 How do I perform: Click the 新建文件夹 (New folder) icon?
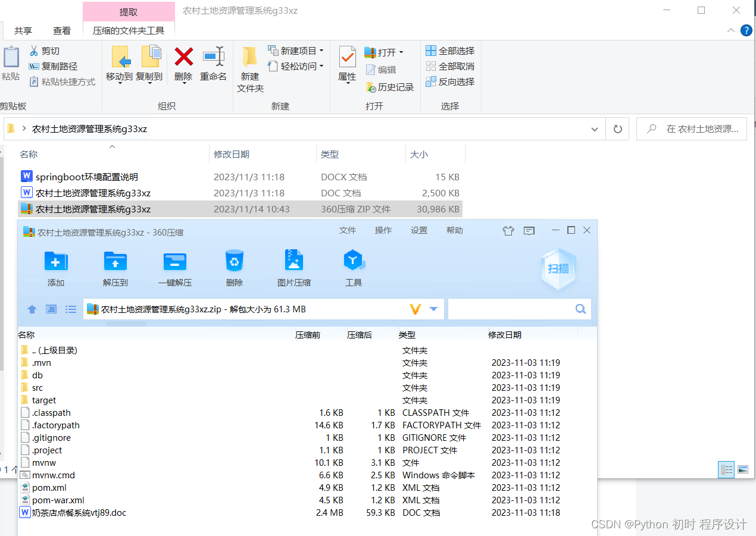pos(249,57)
